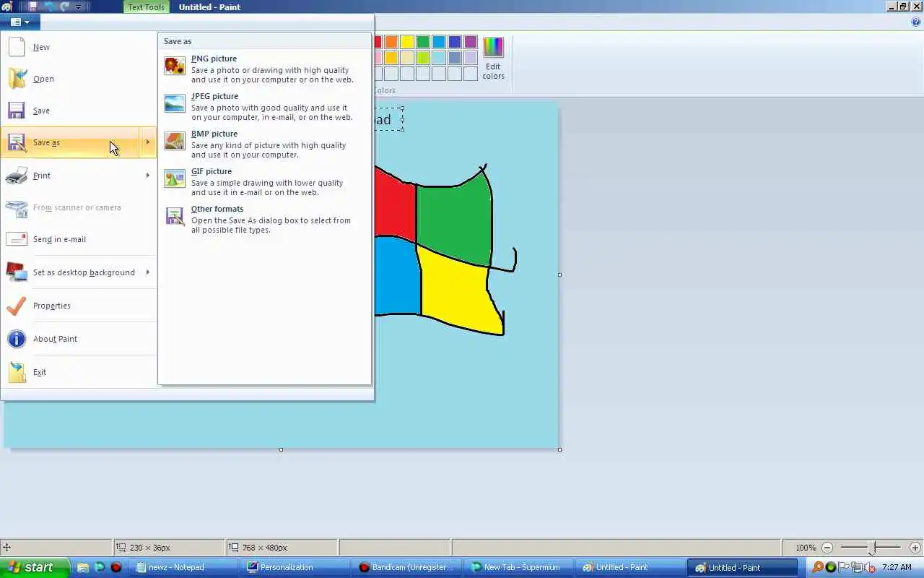The height and width of the screenshot is (578, 924).
Task: Click Undo arrow in quick access toolbar
Action: pyautogui.click(x=49, y=7)
